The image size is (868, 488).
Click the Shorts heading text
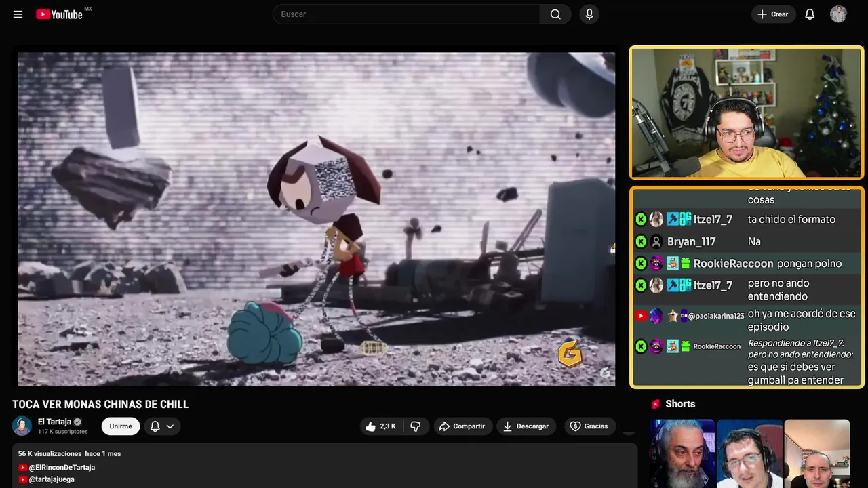[680, 404]
